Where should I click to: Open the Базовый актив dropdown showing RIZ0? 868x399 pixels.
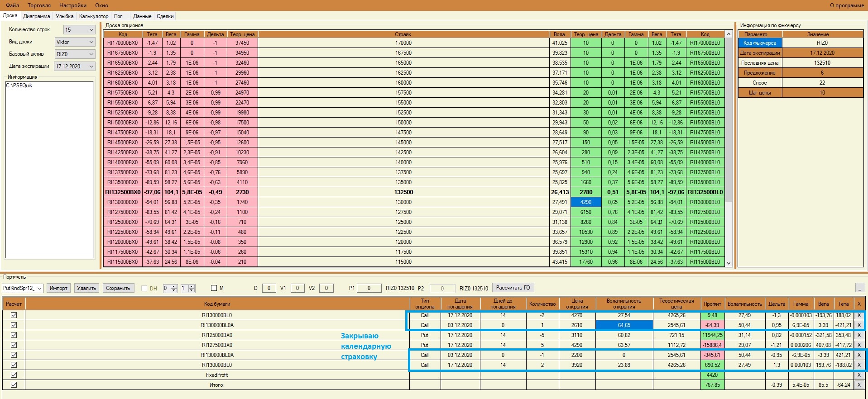pos(75,54)
